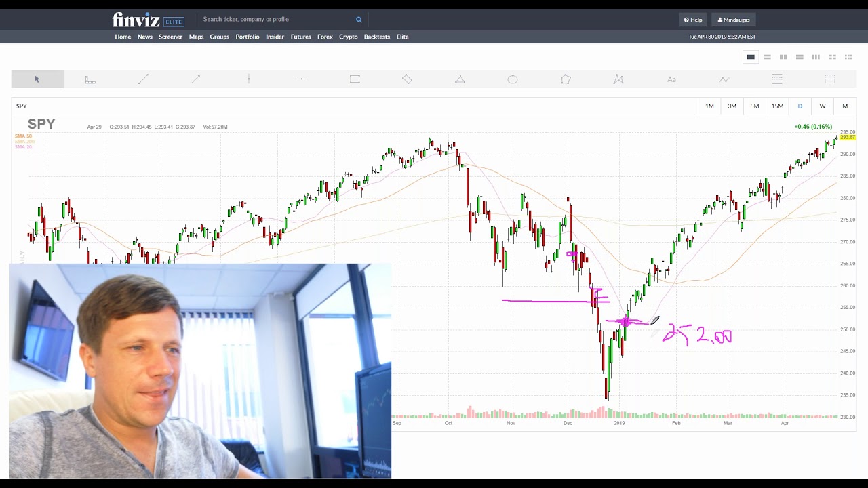
Task: Open the Home page
Action: coord(123,37)
